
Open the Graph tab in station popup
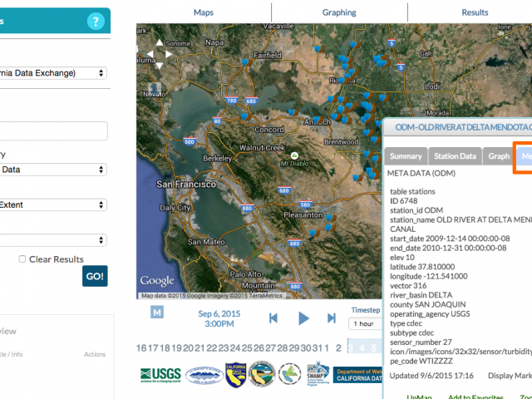click(x=499, y=156)
